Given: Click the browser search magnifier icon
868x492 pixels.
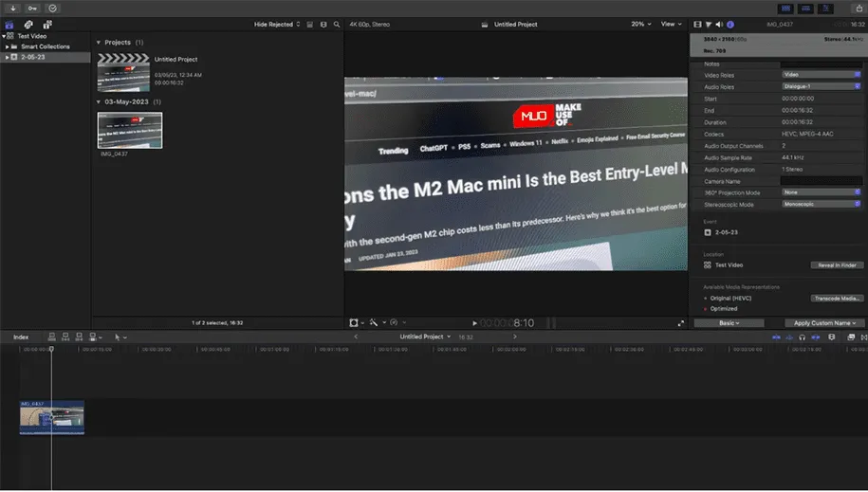Looking at the screenshot, I should tap(336, 24).
